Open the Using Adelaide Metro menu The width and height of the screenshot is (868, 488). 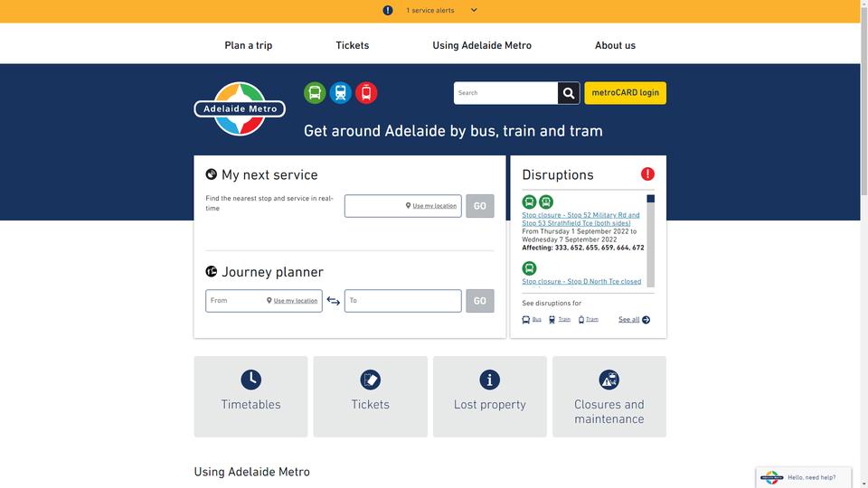[482, 45]
